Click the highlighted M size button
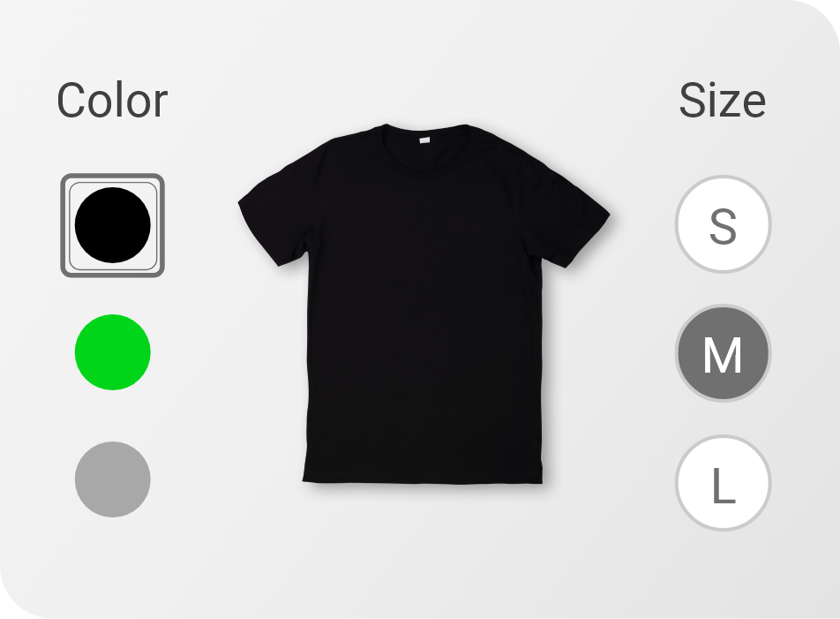 click(x=724, y=353)
